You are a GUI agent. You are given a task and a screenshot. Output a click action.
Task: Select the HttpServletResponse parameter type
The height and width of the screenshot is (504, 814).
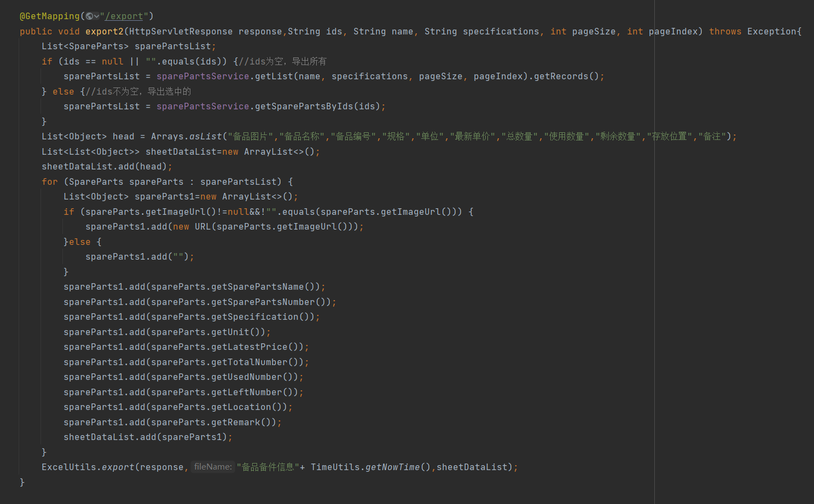181,31
